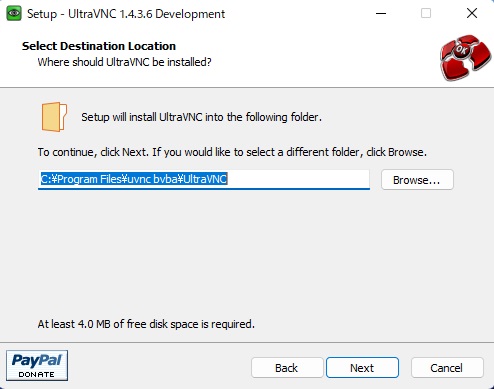494x389 pixels.
Task: Go Back to the previous setup step
Action: [287, 368]
